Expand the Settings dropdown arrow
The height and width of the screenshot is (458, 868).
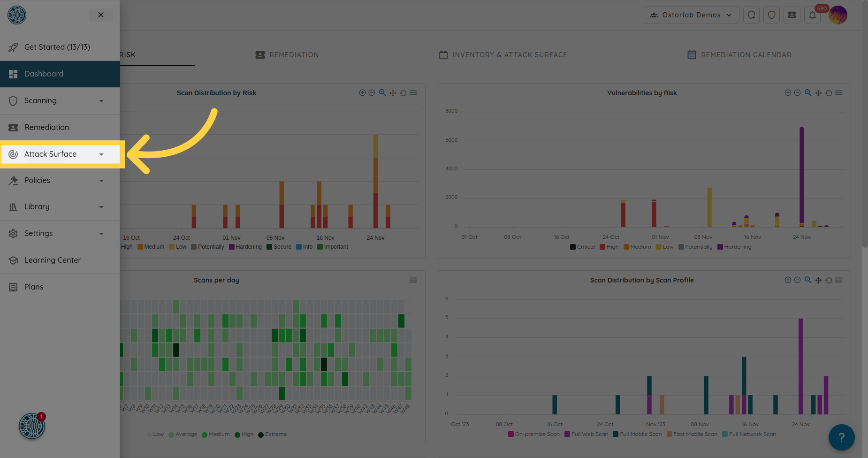(101, 234)
